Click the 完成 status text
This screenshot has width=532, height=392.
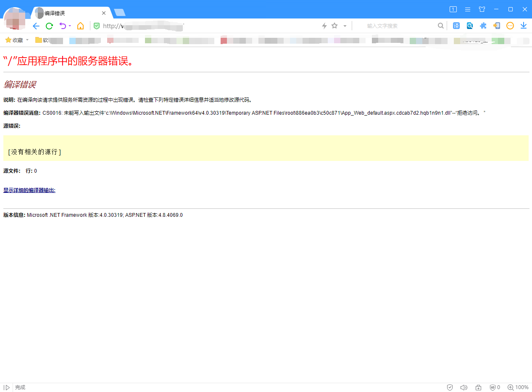coord(20,387)
